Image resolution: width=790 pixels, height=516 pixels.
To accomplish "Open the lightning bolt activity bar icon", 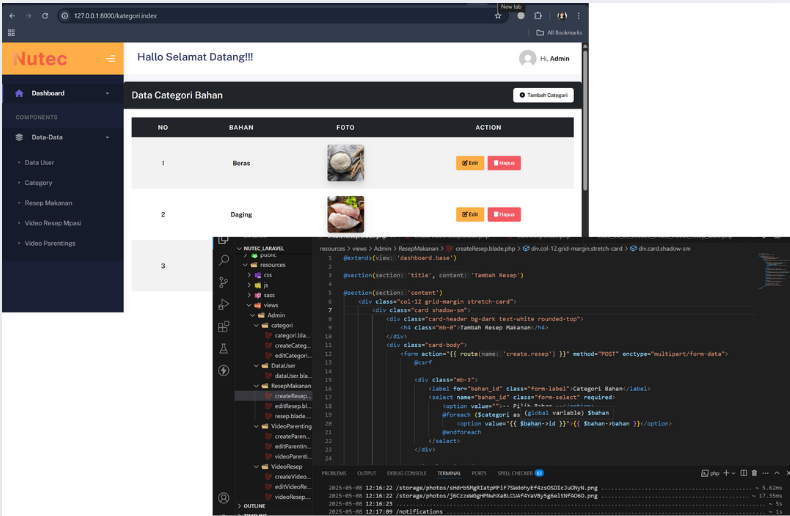I will (224, 371).
